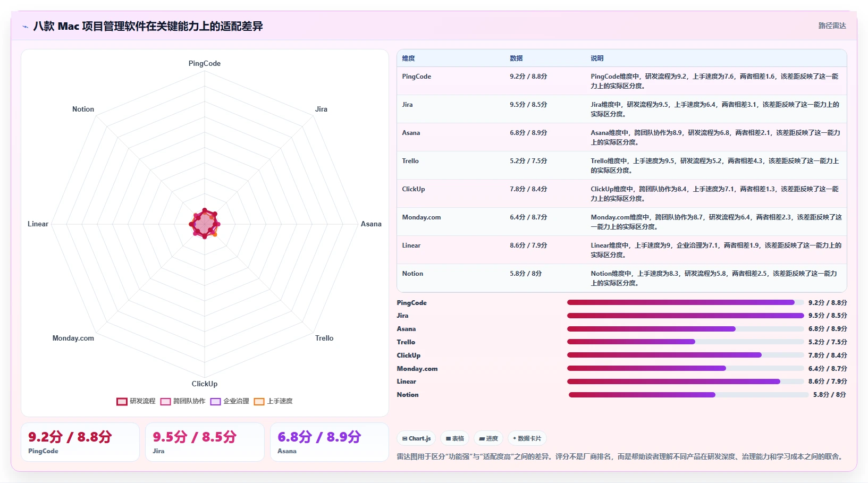Image resolution: width=868 pixels, height=483 pixels.
Task: Click the 9.2分 / 8.8分 table cell
Action: pos(528,77)
